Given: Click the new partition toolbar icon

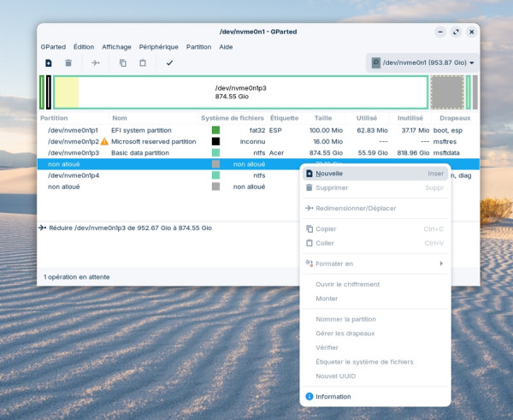Looking at the screenshot, I should tap(49, 62).
